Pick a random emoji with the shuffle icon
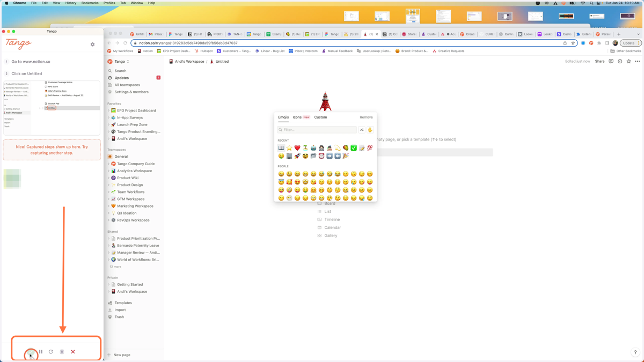The width and height of the screenshot is (644, 362). coord(362,130)
